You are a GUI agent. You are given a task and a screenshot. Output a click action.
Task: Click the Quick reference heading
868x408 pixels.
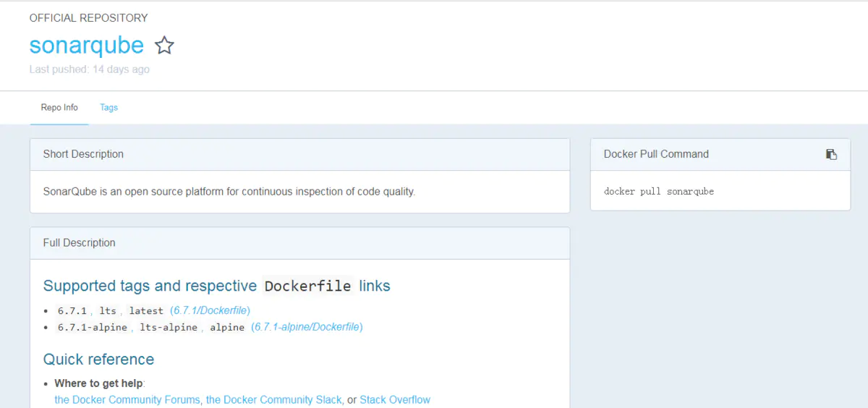click(98, 360)
